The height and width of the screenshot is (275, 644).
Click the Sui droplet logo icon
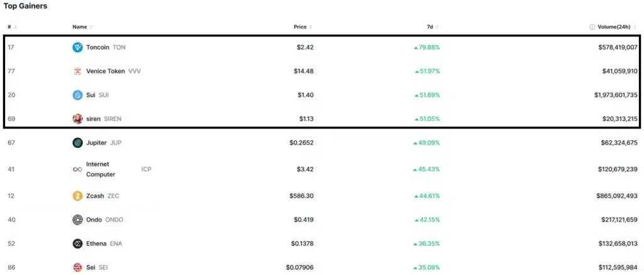pyautogui.click(x=77, y=95)
